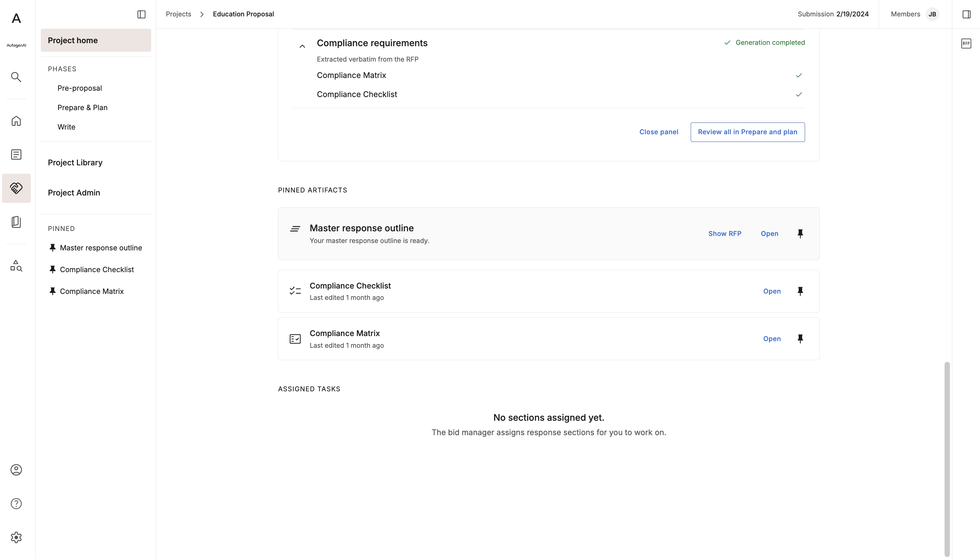Click the Members label in header
980x559 pixels.
point(905,14)
